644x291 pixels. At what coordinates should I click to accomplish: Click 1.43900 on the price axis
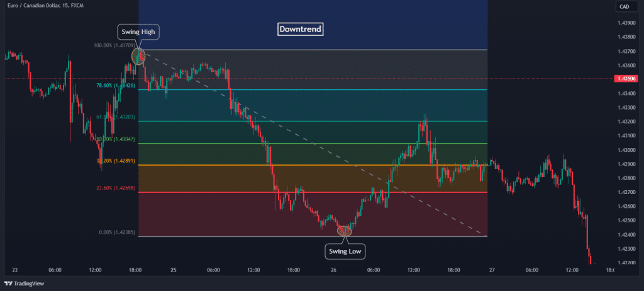(626, 23)
